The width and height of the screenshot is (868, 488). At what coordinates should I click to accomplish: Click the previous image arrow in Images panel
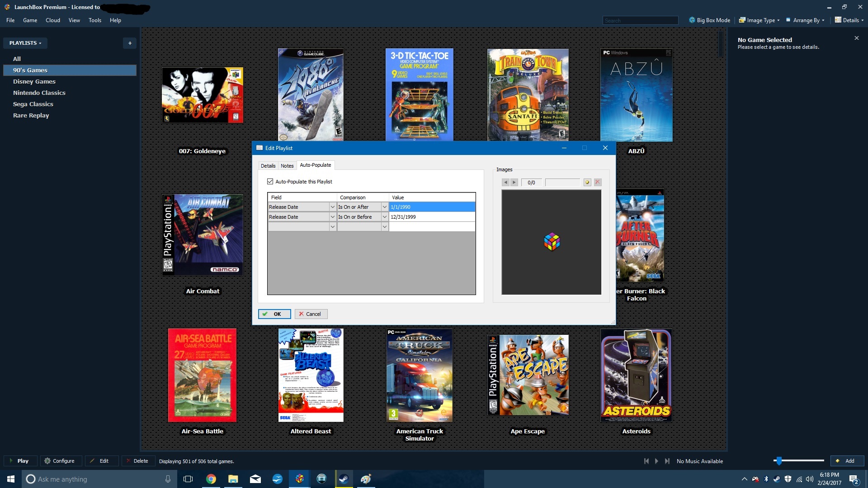pos(505,183)
